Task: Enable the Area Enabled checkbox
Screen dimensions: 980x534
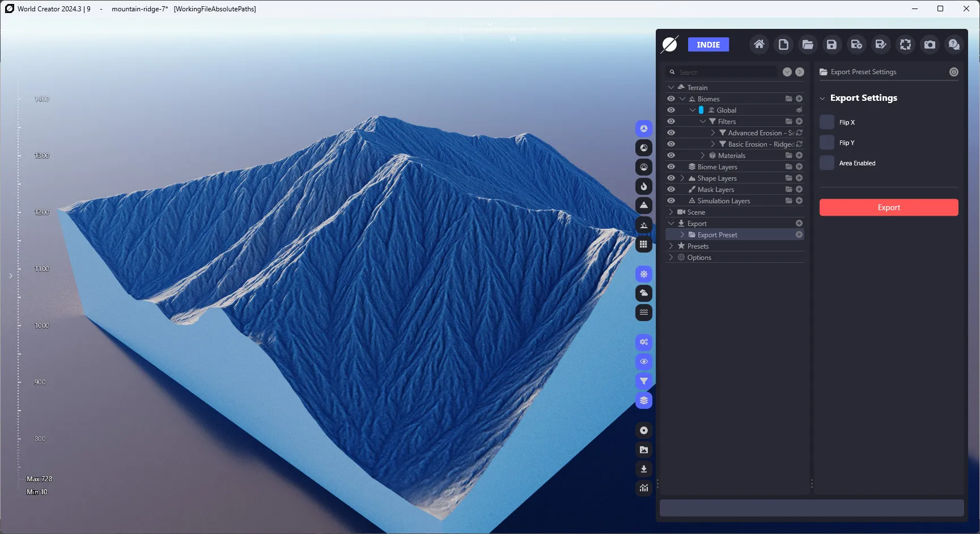Action: point(827,163)
